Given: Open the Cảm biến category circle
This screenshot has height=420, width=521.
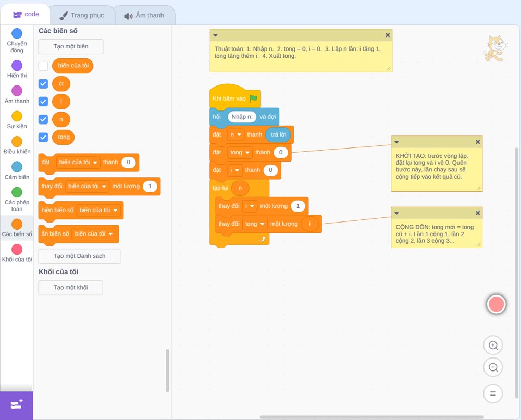Looking at the screenshot, I should pos(17,167).
